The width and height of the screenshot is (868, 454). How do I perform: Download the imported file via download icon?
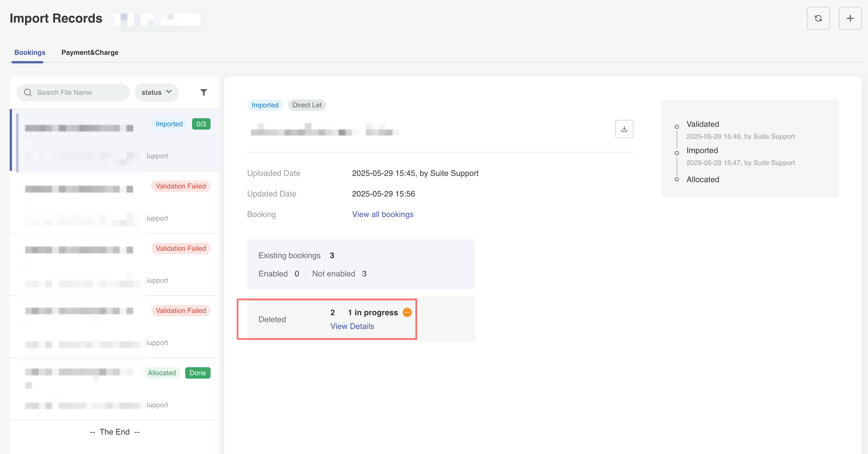[x=624, y=129]
